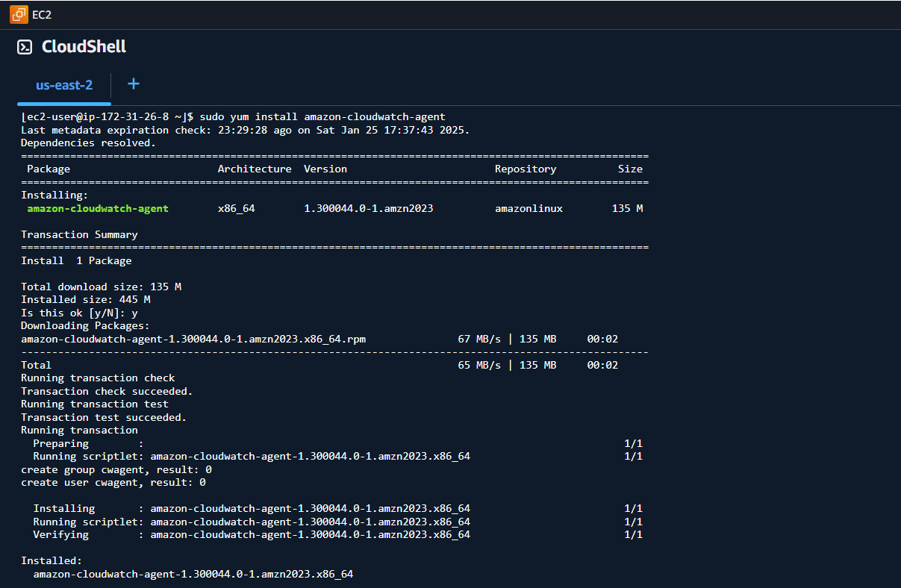Click the Size column header
The image size is (901, 588).
pyautogui.click(x=630, y=169)
